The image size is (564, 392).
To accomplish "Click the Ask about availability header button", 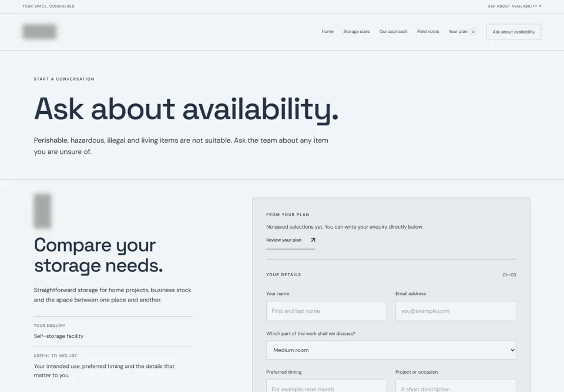I will (x=513, y=32).
